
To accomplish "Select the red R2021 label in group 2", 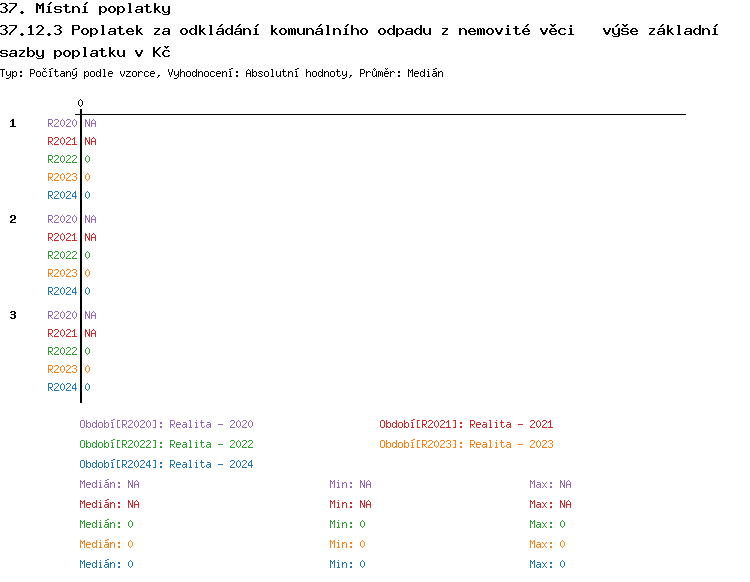I will (62, 237).
